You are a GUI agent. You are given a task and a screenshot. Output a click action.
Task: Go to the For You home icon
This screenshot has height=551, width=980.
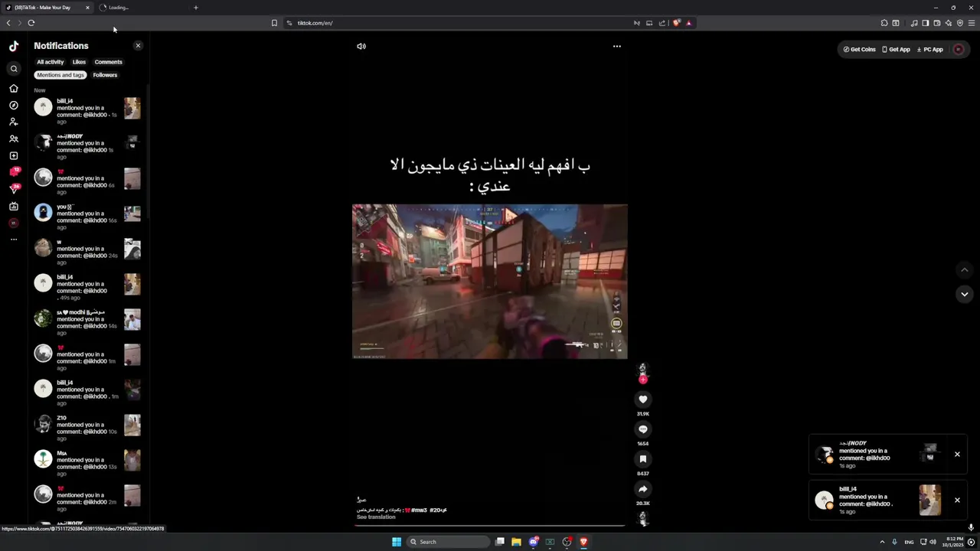(x=14, y=89)
